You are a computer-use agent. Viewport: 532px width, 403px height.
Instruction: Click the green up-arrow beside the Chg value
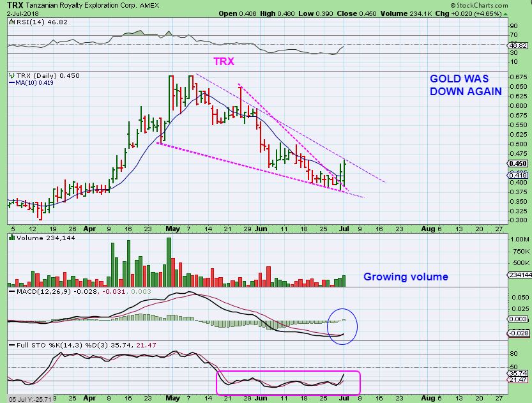[x=505, y=14]
